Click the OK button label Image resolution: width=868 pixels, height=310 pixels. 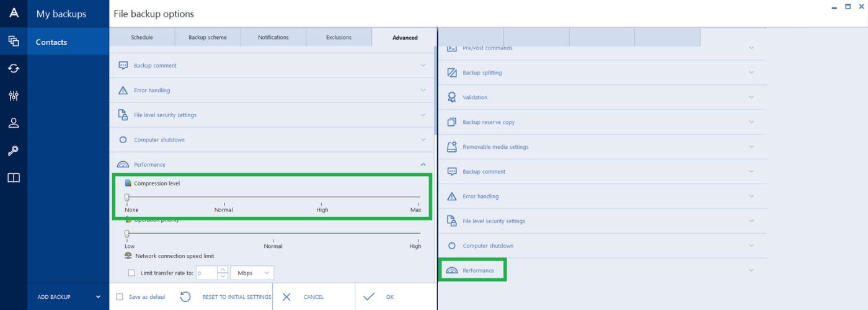tap(390, 297)
